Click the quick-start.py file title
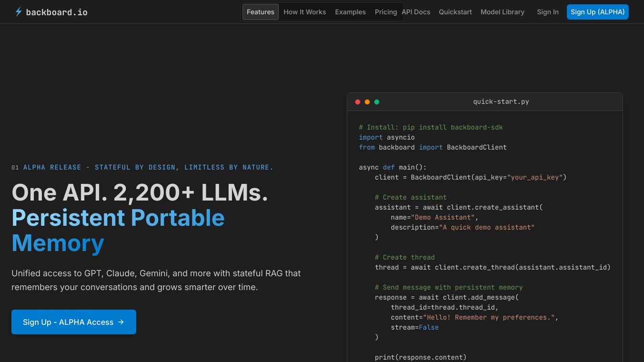644x362 pixels. pyautogui.click(x=501, y=102)
